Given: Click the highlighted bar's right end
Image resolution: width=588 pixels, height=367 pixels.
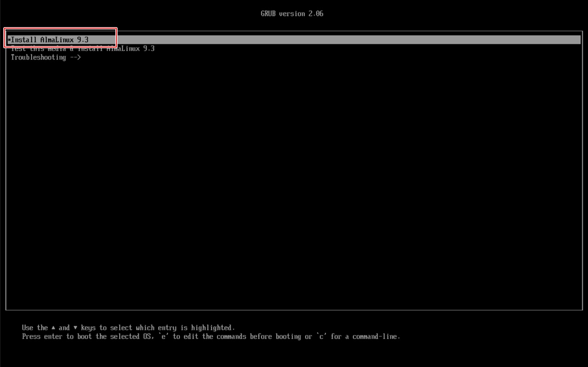Looking at the screenshot, I should pos(577,40).
